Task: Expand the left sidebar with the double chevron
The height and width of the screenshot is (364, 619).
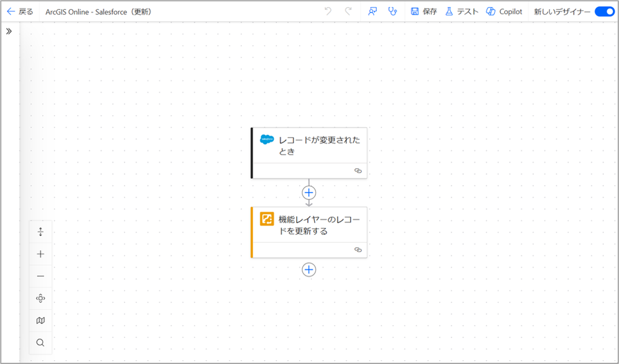Action: tap(9, 32)
